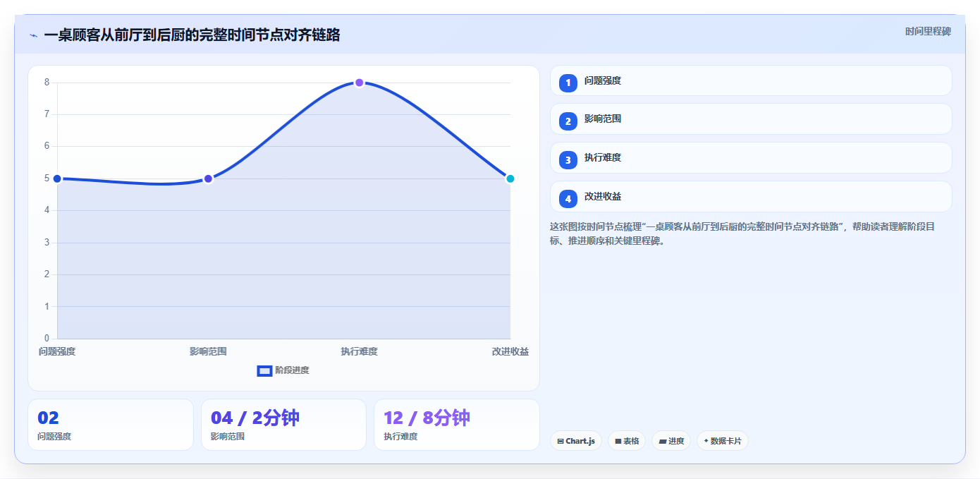This screenshot has width=980, height=479.
Task: Click the 进度 tag chip
Action: [x=671, y=441]
